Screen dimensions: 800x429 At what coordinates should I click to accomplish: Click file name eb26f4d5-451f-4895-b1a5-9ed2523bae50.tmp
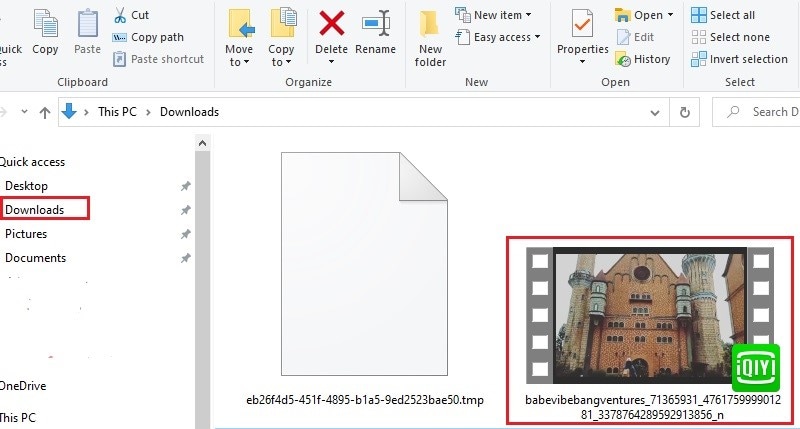click(x=365, y=400)
